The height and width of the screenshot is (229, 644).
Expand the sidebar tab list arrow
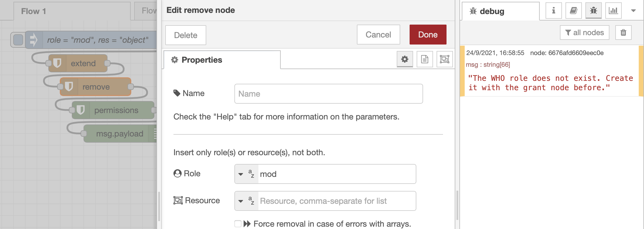click(633, 11)
